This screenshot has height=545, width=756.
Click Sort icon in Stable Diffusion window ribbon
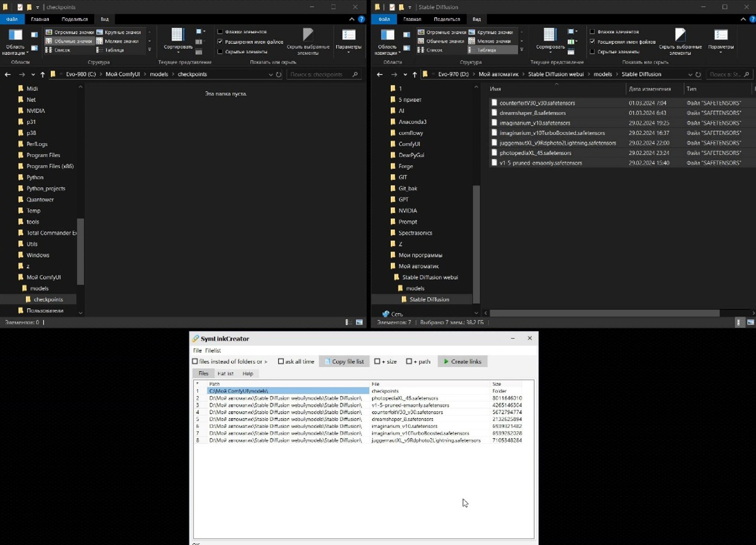point(549,34)
